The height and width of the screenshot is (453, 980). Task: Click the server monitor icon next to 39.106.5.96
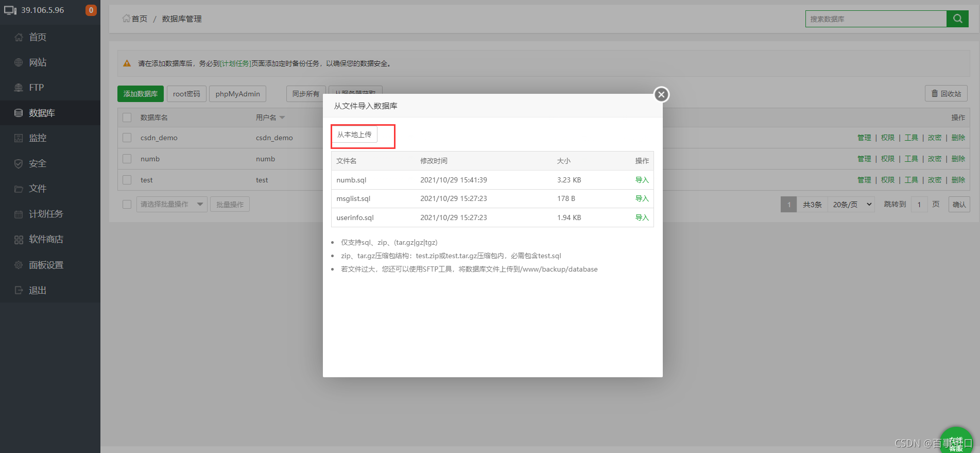10,10
